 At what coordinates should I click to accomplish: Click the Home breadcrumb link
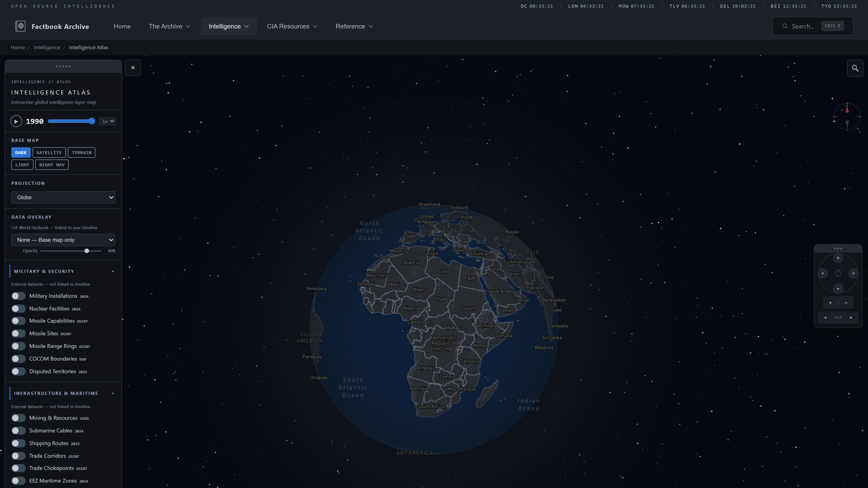(18, 47)
